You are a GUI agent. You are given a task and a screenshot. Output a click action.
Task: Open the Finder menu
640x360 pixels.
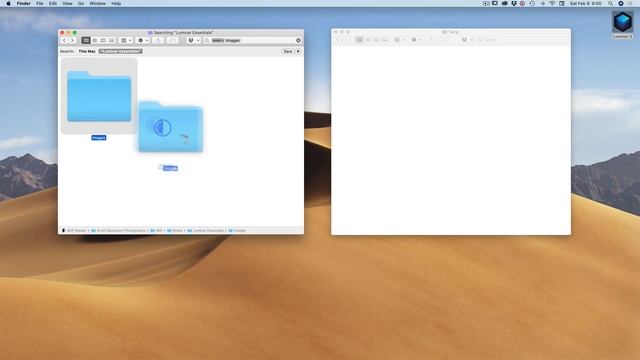point(23,3)
